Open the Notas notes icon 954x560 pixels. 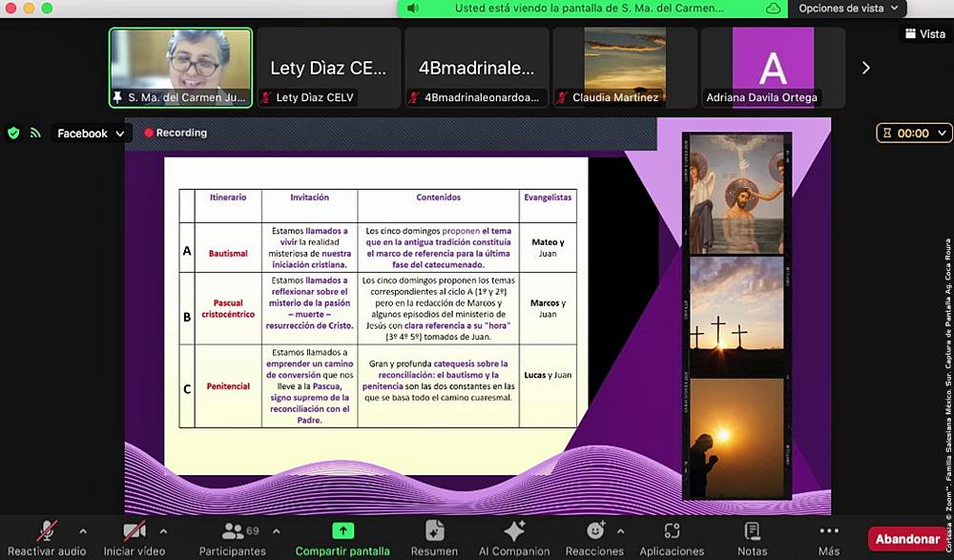click(x=753, y=530)
